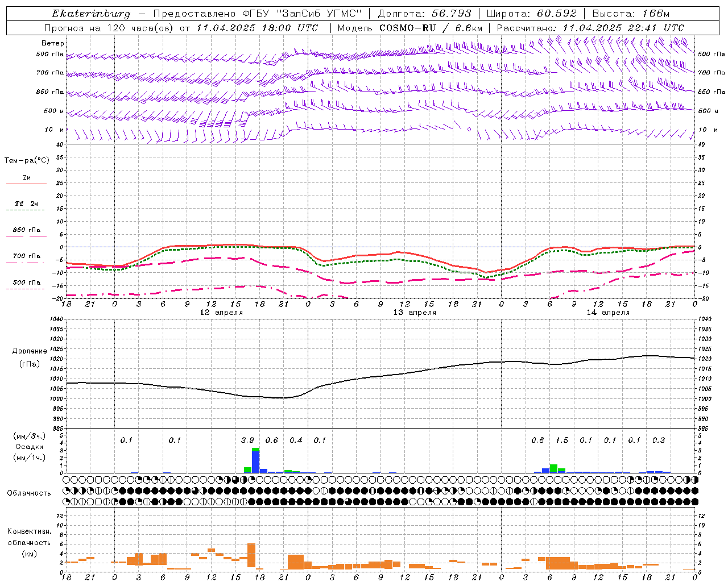Click the model name COSMO-RU / 6.6км

pyautogui.click(x=431, y=28)
